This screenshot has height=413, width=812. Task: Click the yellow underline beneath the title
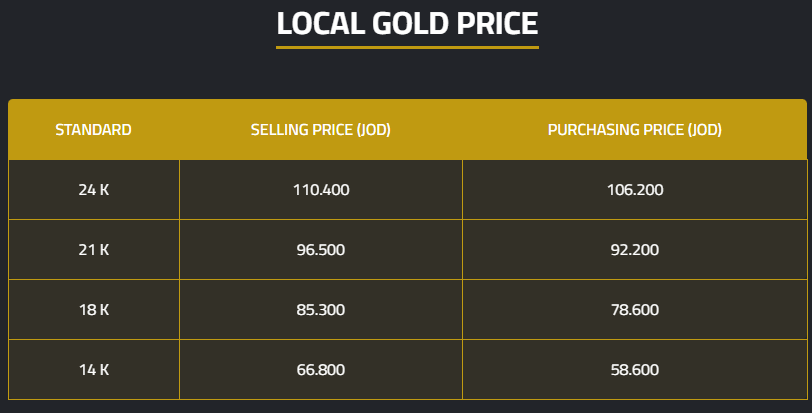[x=407, y=47]
